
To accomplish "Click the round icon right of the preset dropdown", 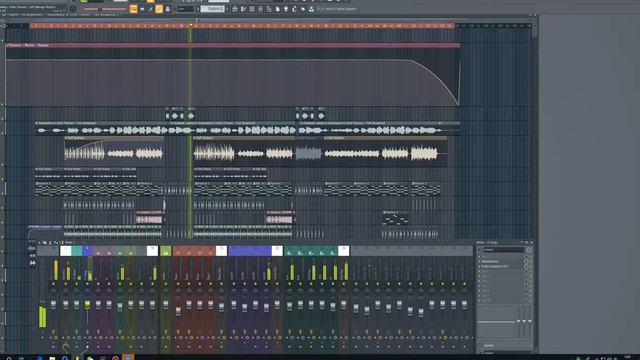I will pyautogui.click(x=529, y=250).
